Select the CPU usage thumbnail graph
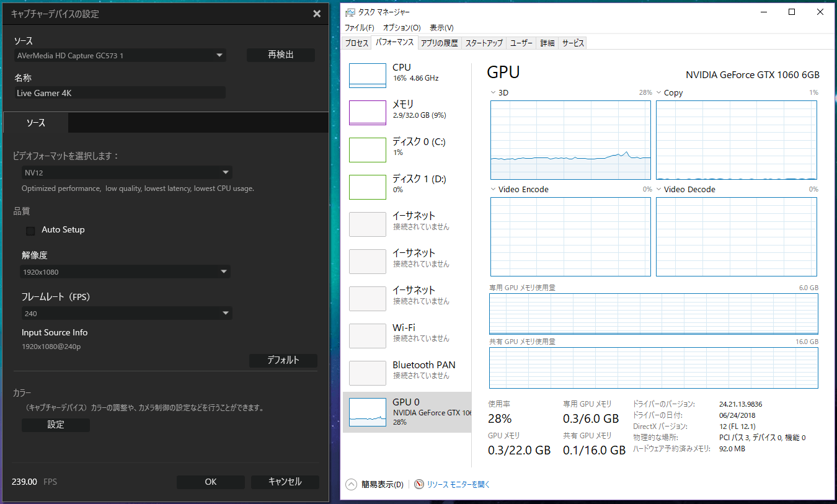The width and height of the screenshot is (837, 504). (368, 75)
